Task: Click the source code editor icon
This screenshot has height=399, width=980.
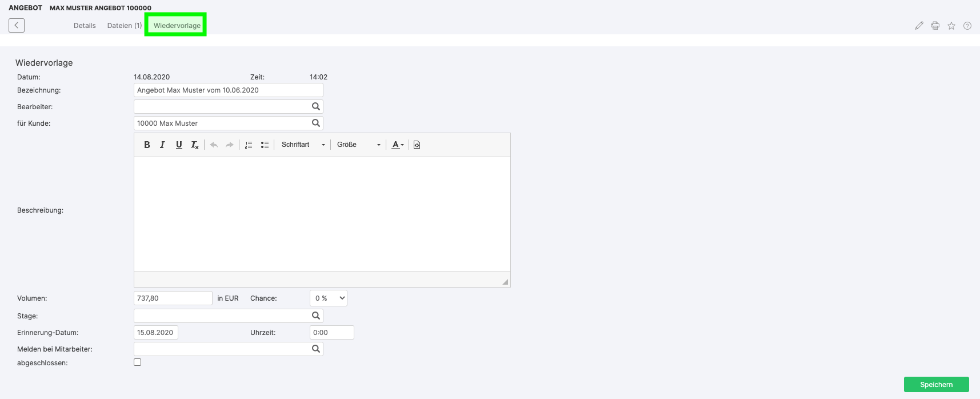Action: pyautogui.click(x=417, y=145)
